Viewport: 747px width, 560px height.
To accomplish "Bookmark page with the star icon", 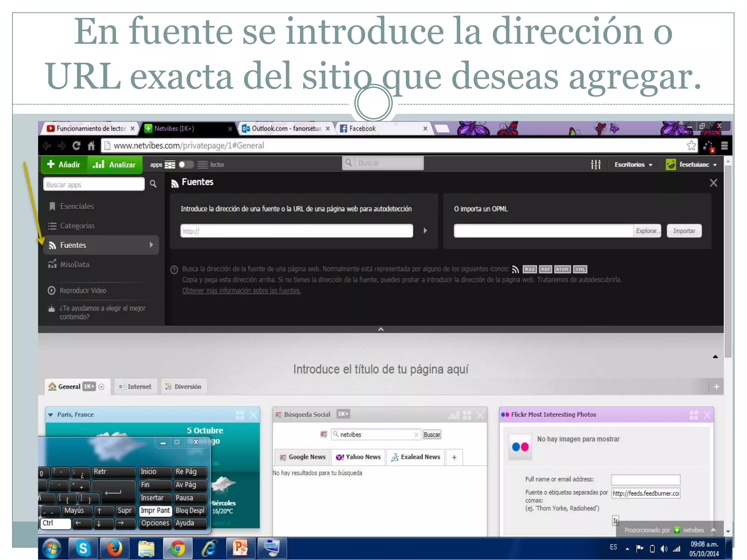I will coord(691,146).
